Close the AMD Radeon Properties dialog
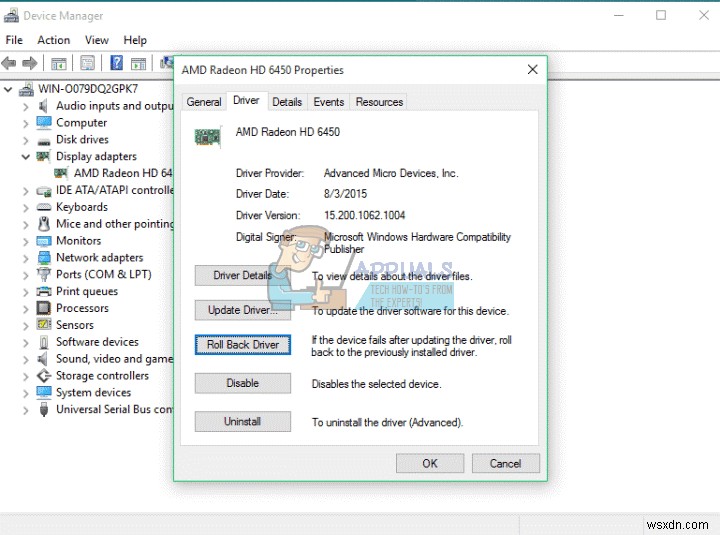The height and width of the screenshot is (535, 720). [533, 70]
